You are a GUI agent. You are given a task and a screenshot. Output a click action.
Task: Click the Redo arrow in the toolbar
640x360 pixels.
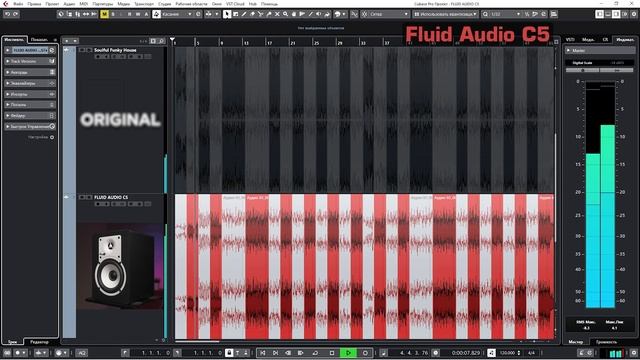(16, 14)
